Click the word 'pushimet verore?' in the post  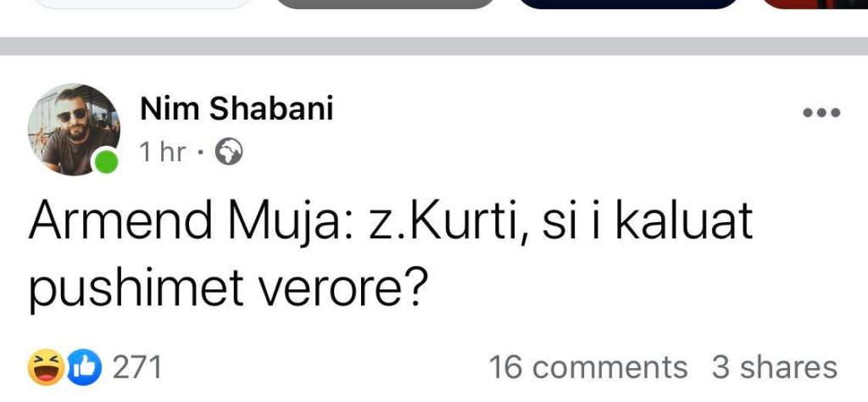(x=228, y=289)
